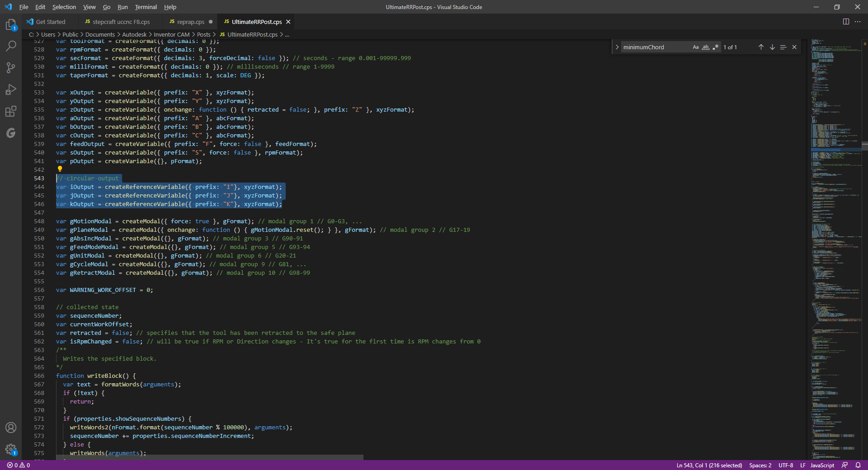This screenshot has width=868, height=470.
Task: Click the '// collected state' comment
Action: coord(87,307)
